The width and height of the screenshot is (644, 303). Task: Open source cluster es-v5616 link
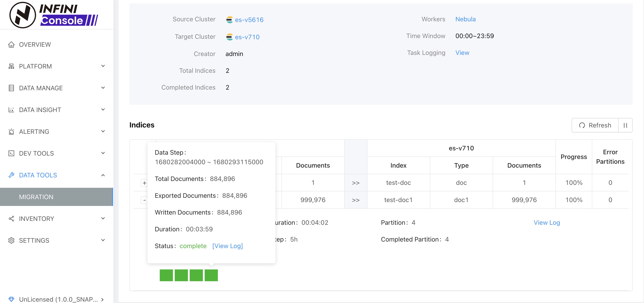click(x=249, y=20)
